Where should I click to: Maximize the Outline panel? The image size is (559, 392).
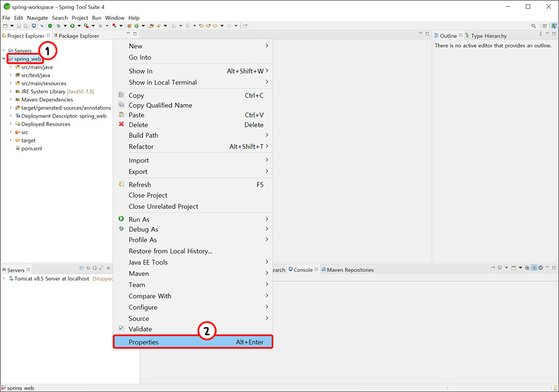tap(553, 34)
